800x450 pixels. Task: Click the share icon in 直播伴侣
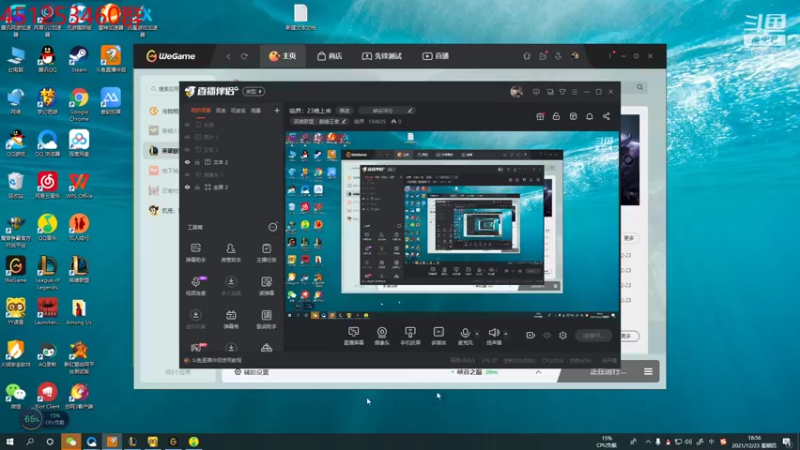point(606,116)
